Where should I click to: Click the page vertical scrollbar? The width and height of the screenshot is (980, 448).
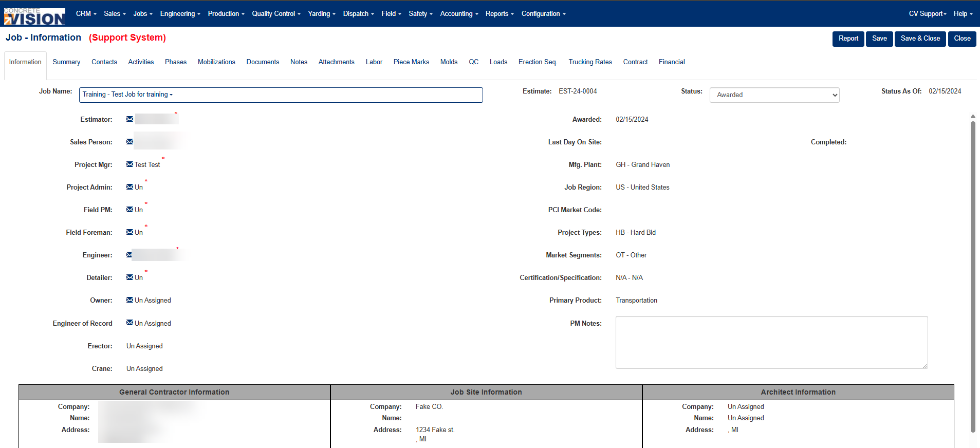pyautogui.click(x=973, y=277)
